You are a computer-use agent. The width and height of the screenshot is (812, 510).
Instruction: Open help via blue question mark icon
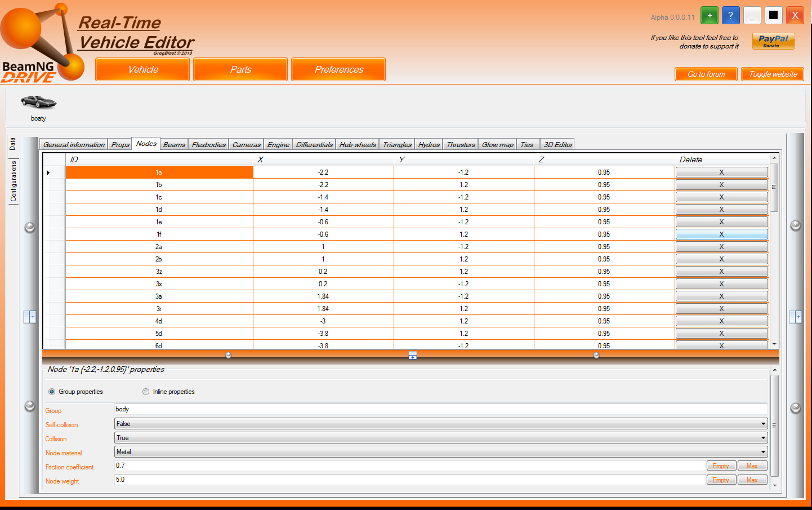click(x=731, y=15)
